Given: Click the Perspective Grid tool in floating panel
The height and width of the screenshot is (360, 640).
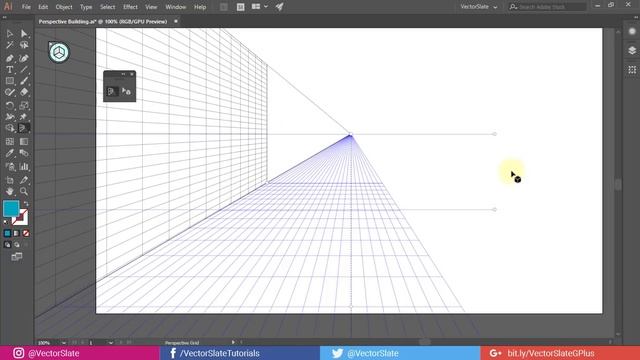Looking at the screenshot, I should (111, 92).
